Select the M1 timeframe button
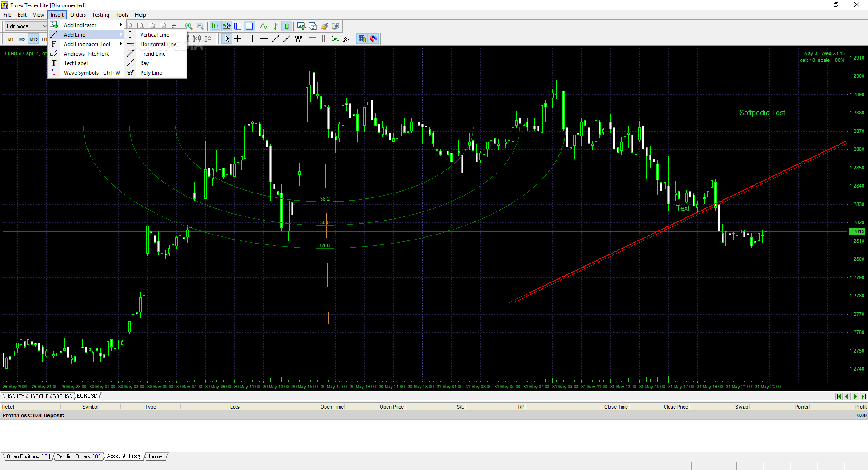The height and width of the screenshot is (470, 868). [x=10, y=39]
